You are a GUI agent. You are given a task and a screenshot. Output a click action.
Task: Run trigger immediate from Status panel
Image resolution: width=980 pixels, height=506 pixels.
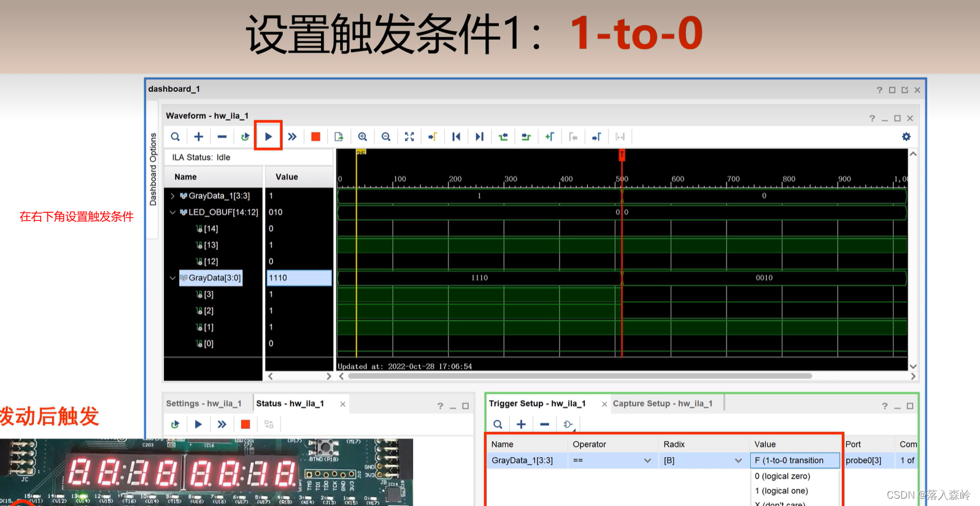pyautogui.click(x=222, y=424)
